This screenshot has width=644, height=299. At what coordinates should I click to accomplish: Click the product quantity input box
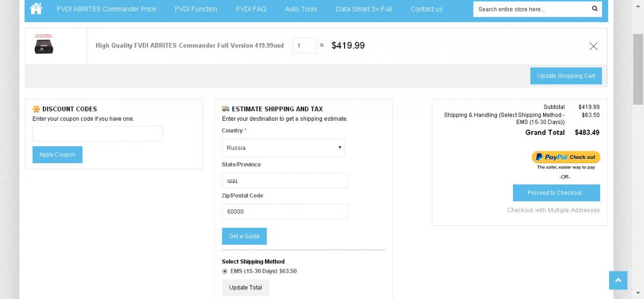304,46
